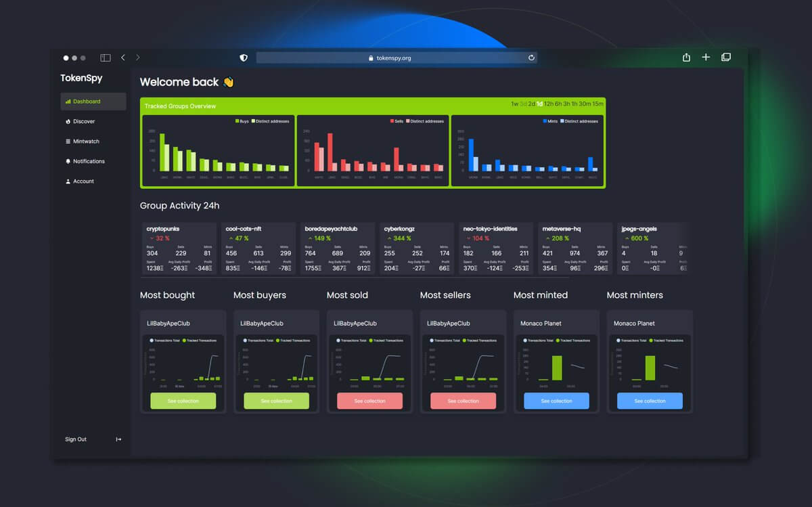The width and height of the screenshot is (812, 507).
Task: Click the browser share icon
Action: tap(686, 58)
